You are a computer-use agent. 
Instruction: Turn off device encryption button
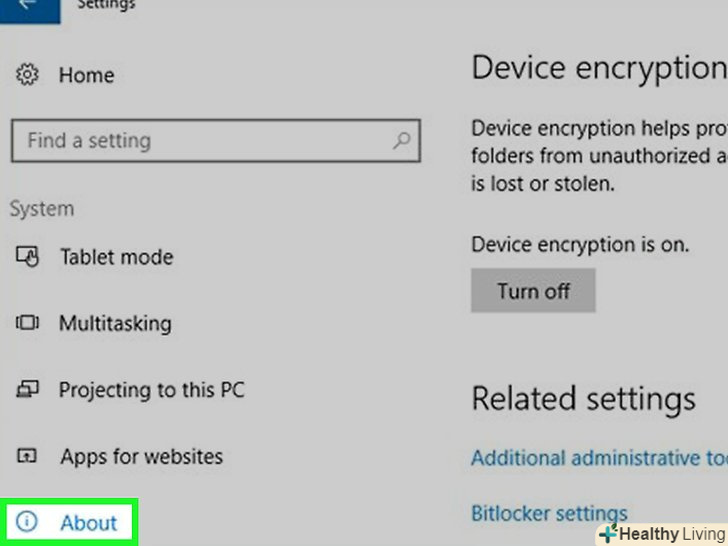pyautogui.click(x=533, y=291)
